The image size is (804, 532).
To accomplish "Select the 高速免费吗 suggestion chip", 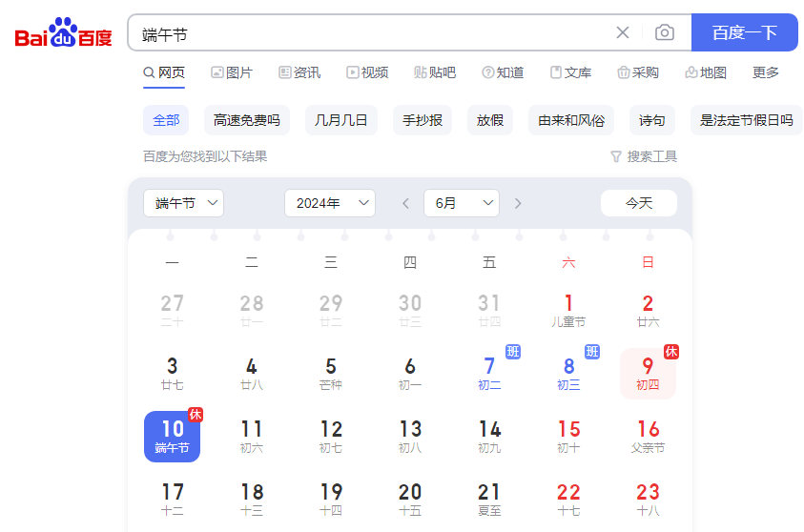I will click(x=246, y=120).
